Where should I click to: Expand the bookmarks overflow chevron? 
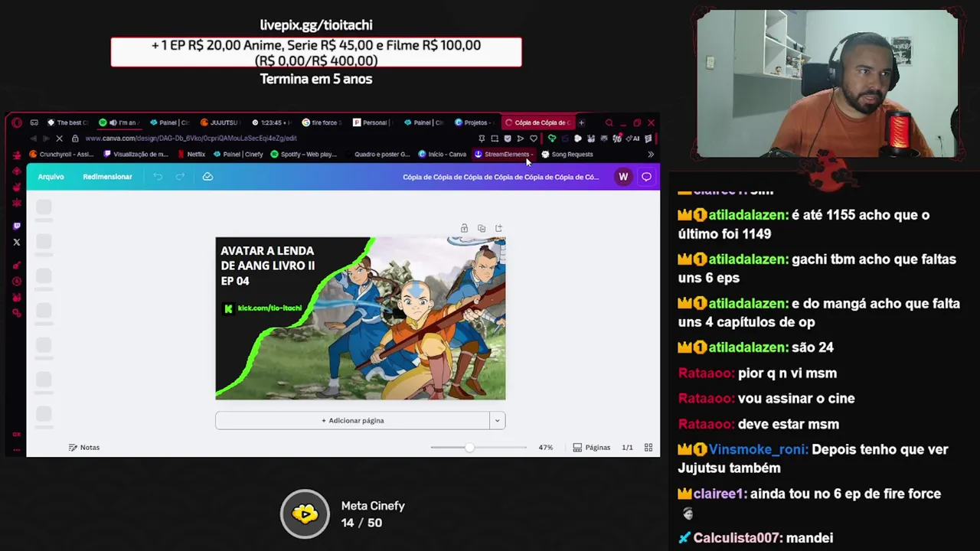coord(651,154)
